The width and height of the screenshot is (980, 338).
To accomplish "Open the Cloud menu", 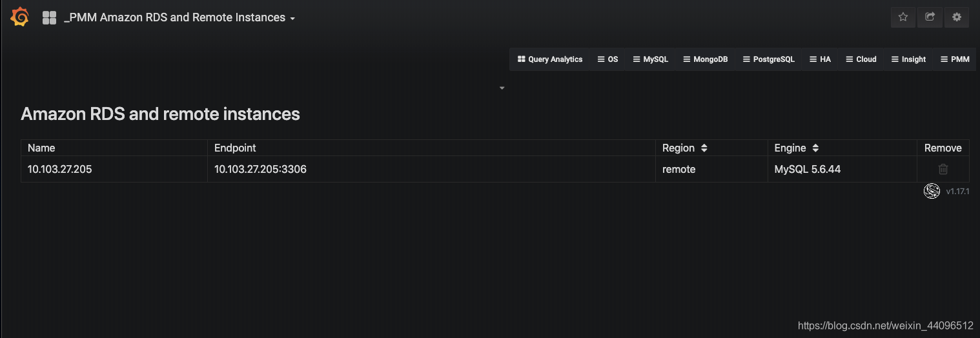I will coord(861,59).
